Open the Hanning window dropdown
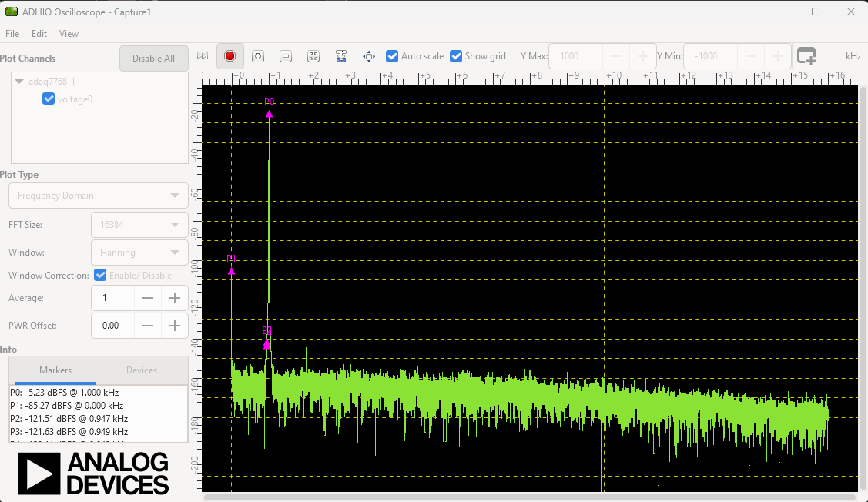The height and width of the screenshot is (502, 868). [x=139, y=253]
